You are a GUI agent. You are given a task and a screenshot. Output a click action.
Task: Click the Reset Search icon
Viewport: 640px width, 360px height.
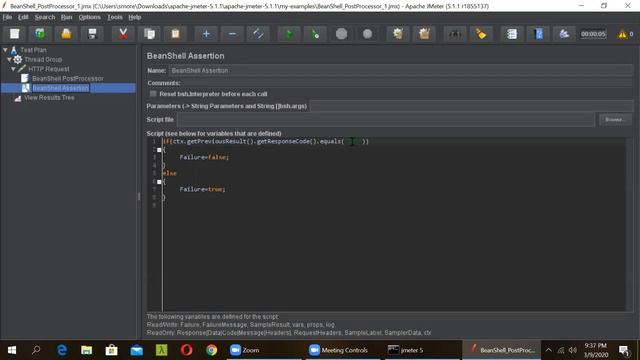481,34
